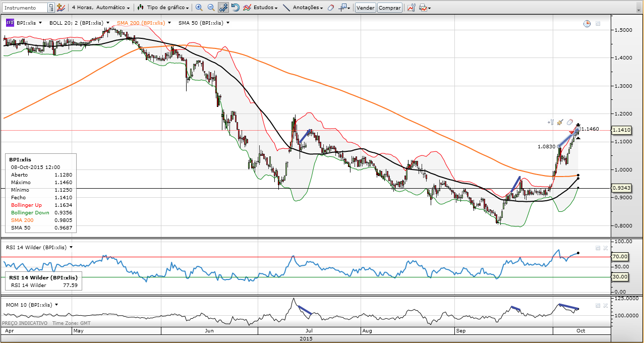Click the 0.9343 horizontal line price label
Screen dimensions: 644x343
click(x=620, y=188)
